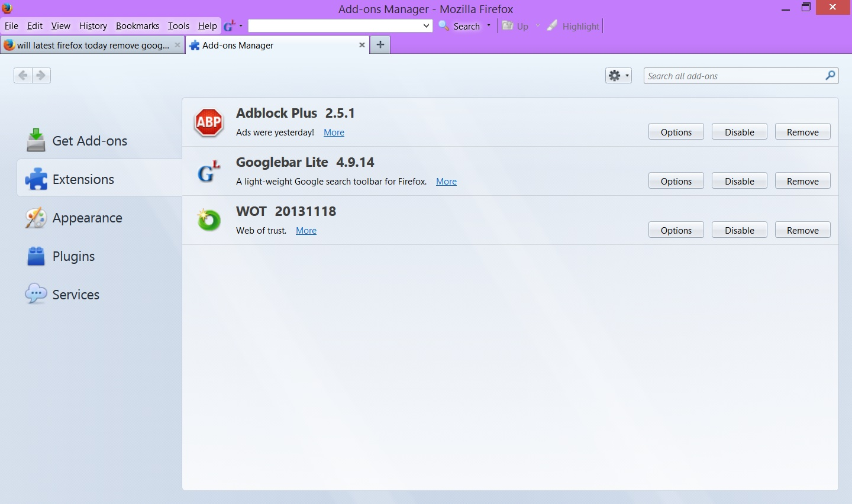Disable the Adblock Plus extension
The width and height of the screenshot is (852, 504).
740,132
